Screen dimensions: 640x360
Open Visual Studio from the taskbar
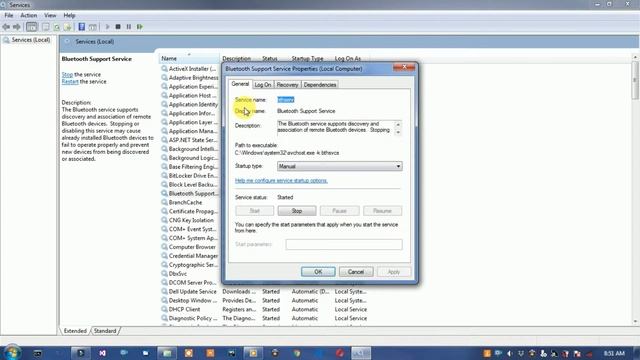pos(102,353)
